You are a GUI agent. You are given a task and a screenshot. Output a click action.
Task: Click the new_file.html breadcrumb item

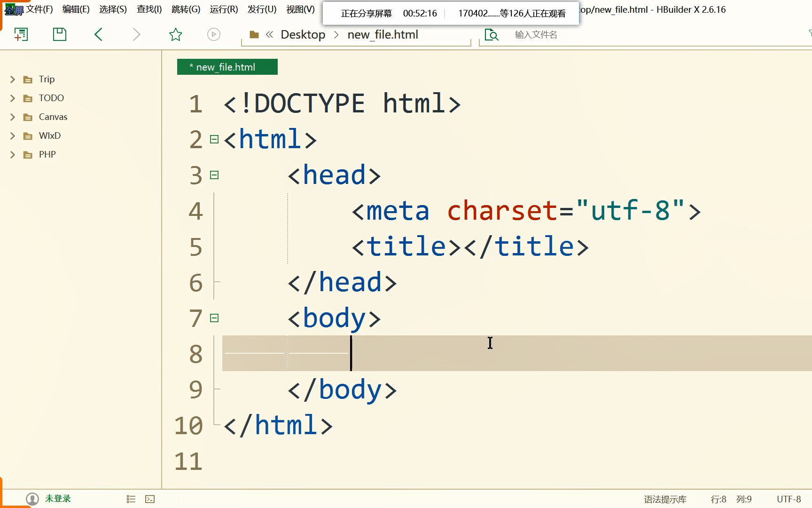383,34
